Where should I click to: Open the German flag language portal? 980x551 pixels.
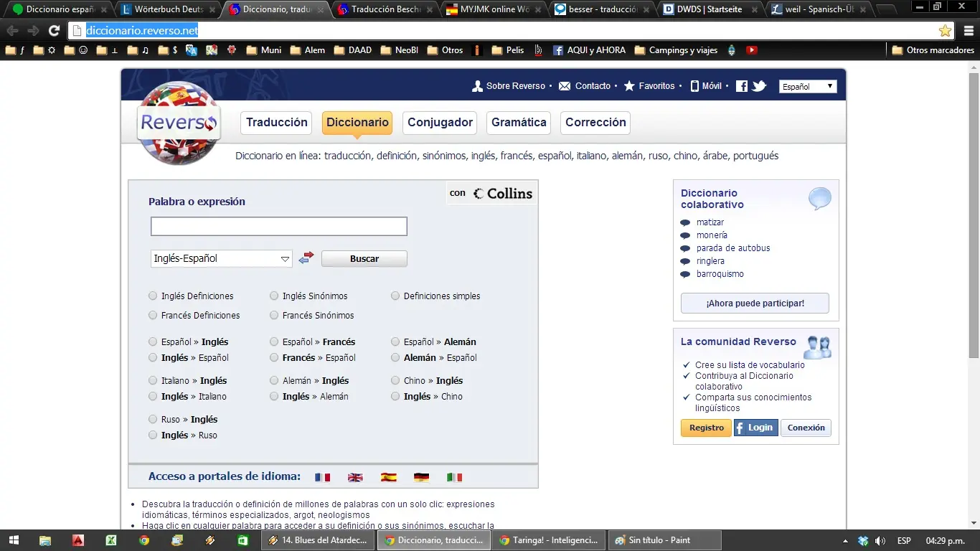(x=422, y=477)
